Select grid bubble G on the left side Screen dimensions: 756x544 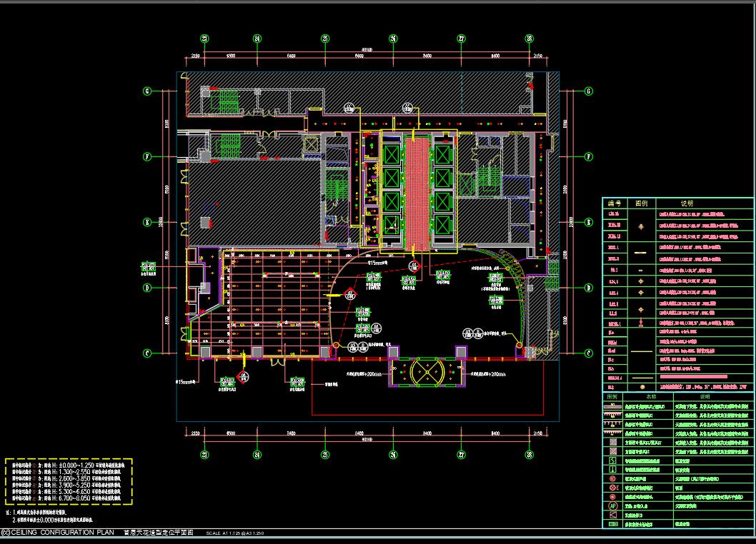coord(148,91)
